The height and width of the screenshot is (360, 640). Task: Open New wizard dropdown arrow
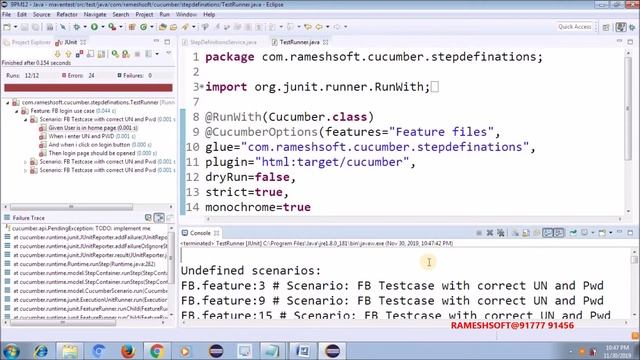pyautogui.click(x=15, y=27)
